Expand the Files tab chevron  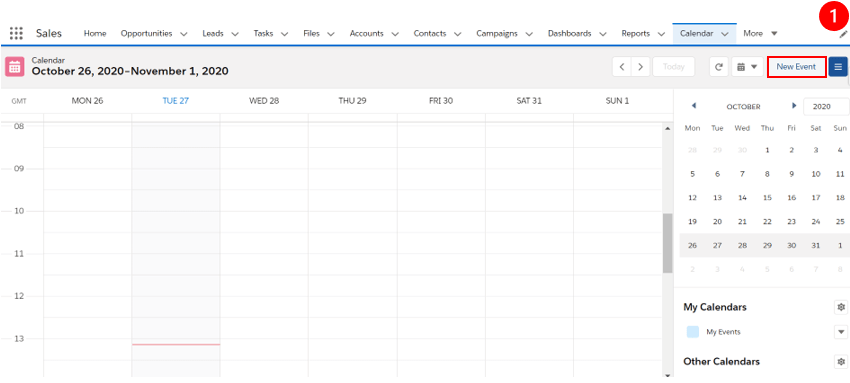pos(331,34)
